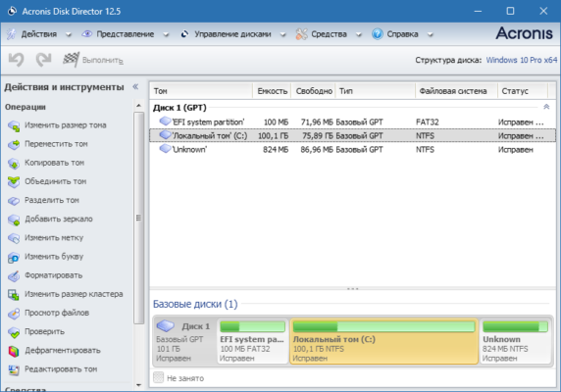Click the sidebar scrollbar thumb
The height and width of the screenshot is (392, 561).
click(x=139, y=218)
